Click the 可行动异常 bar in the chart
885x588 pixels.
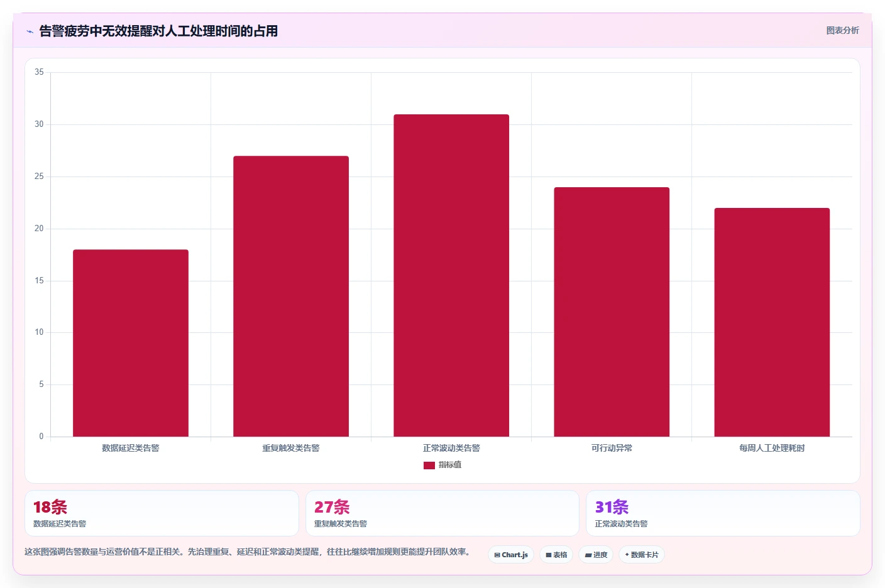[612, 312]
